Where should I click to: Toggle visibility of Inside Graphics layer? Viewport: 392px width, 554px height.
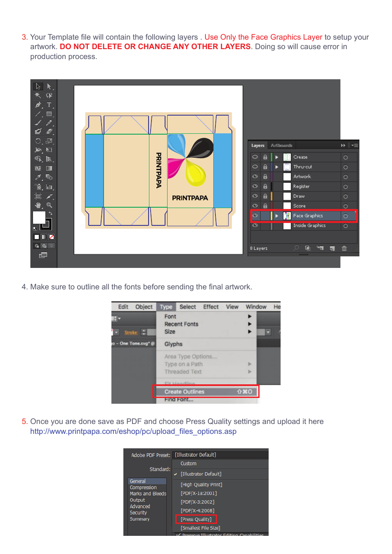tap(255, 225)
